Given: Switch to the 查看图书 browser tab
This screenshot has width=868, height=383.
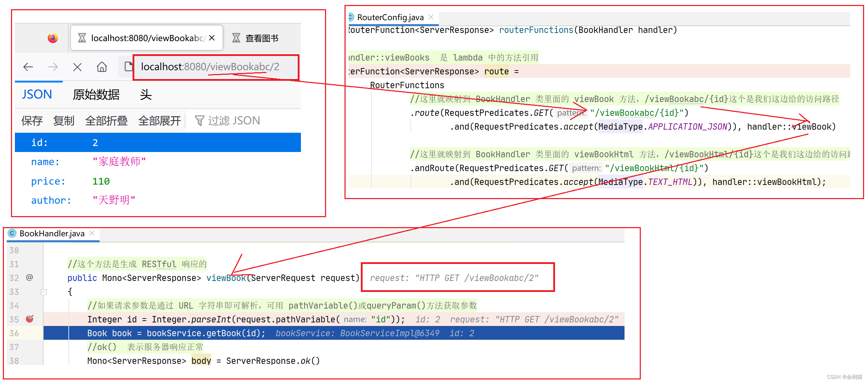Looking at the screenshot, I should [x=255, y=38].
